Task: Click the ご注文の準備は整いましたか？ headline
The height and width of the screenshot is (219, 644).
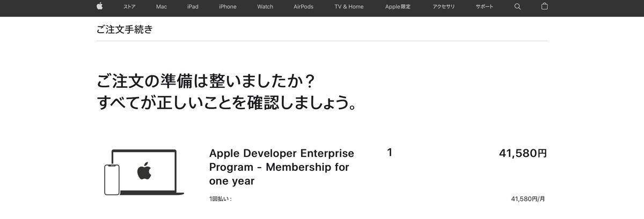Action: pyautogui.click(x=206, y=82)
